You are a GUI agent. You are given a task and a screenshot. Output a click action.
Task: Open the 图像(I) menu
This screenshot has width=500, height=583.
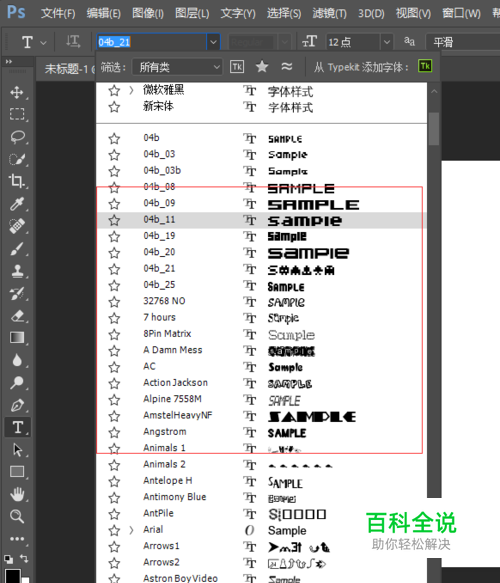[x=148, y=14]
